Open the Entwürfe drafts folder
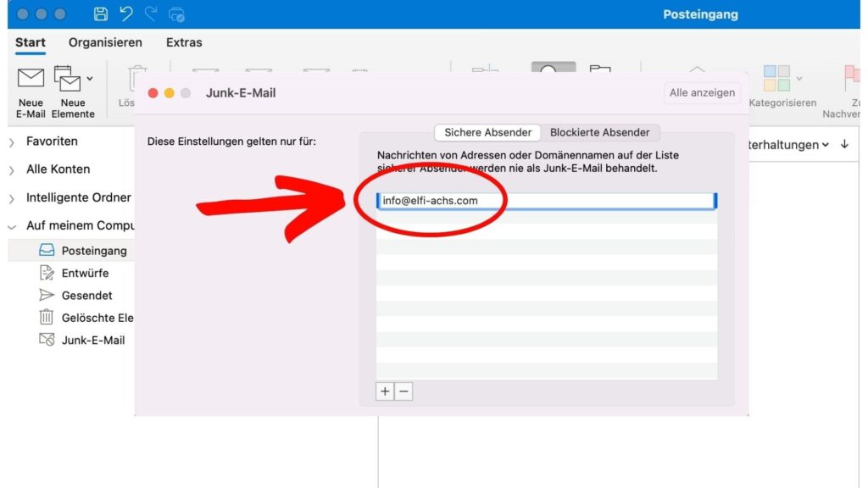 pos(85,273)
